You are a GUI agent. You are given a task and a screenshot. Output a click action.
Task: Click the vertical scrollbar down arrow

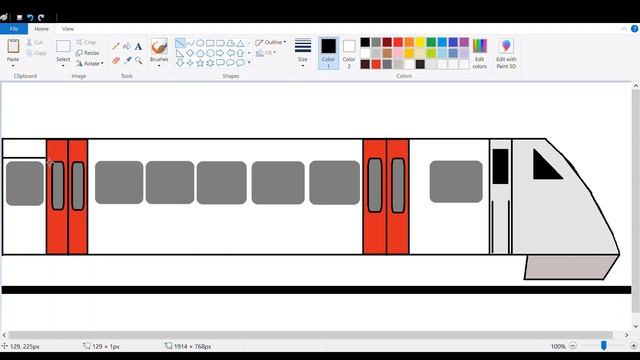636,327
